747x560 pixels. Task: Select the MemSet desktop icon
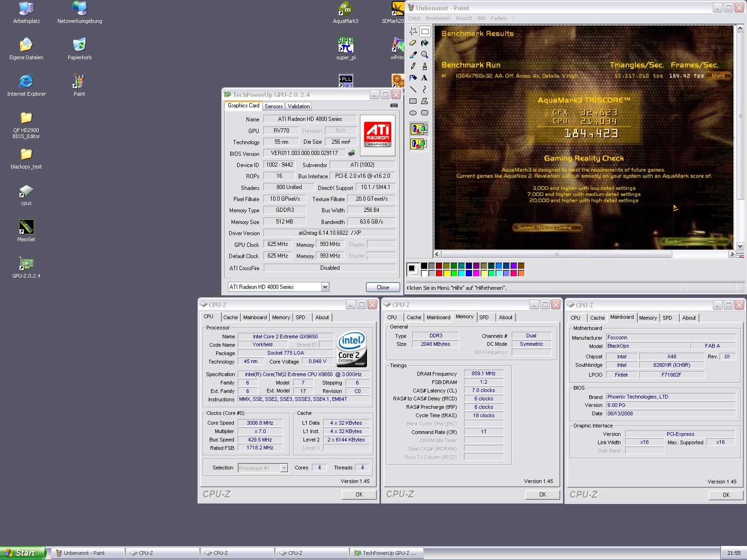pyautogui.click(x=26, y=231)
